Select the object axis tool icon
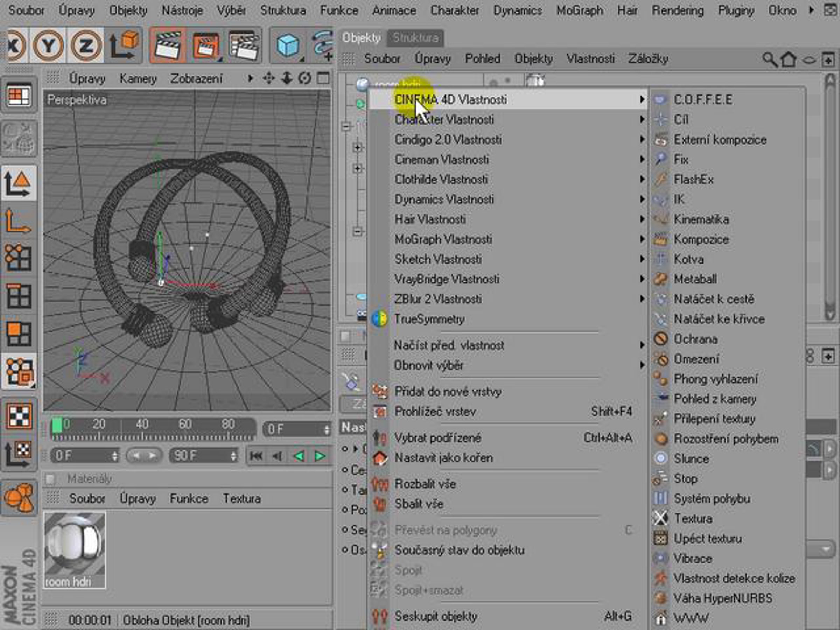The width and height of the screenshot is (840, 630). tap(19, 222)
